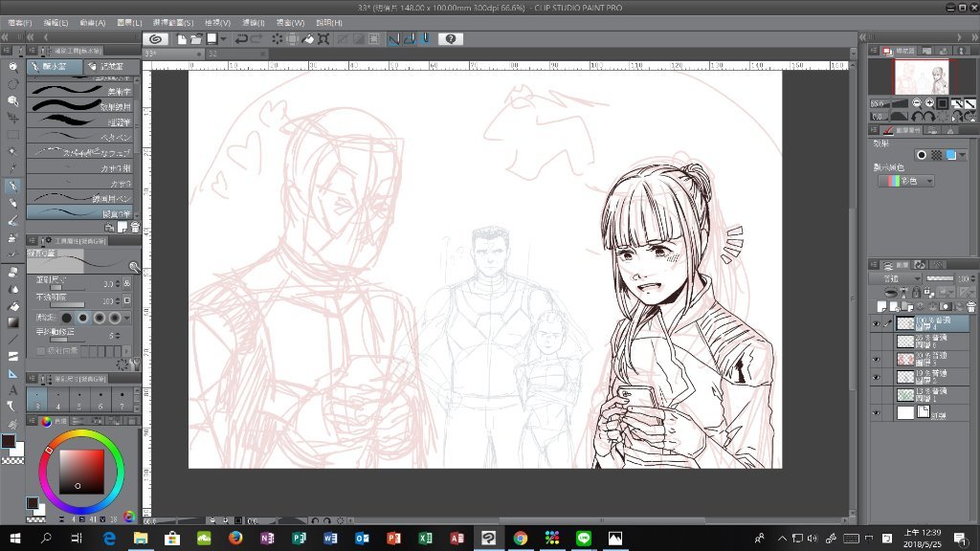The image size is (980, 551).
Task: Open the 圖層(L) menu
Action: click(x=129, y=23)
